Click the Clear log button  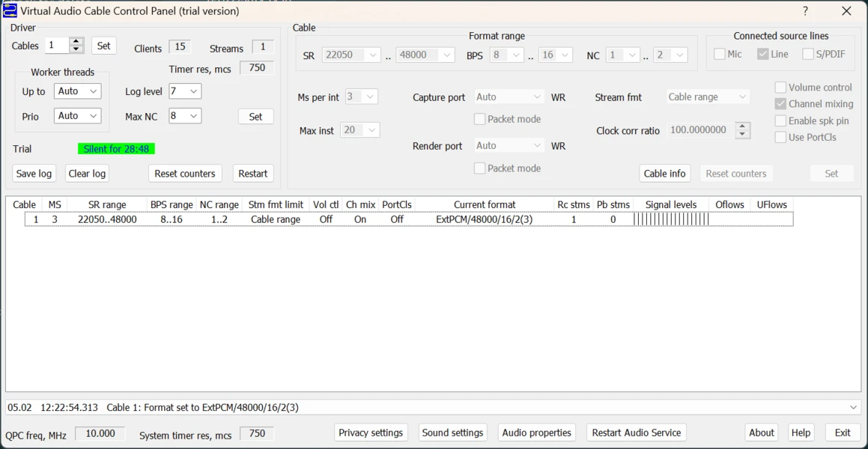87,173
